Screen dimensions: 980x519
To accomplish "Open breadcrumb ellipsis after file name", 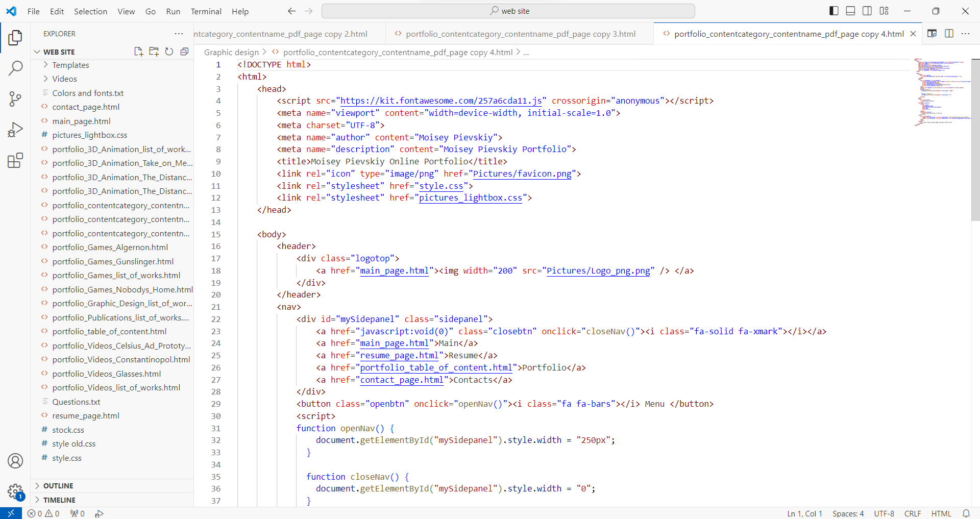I will [x=526, y=53].
